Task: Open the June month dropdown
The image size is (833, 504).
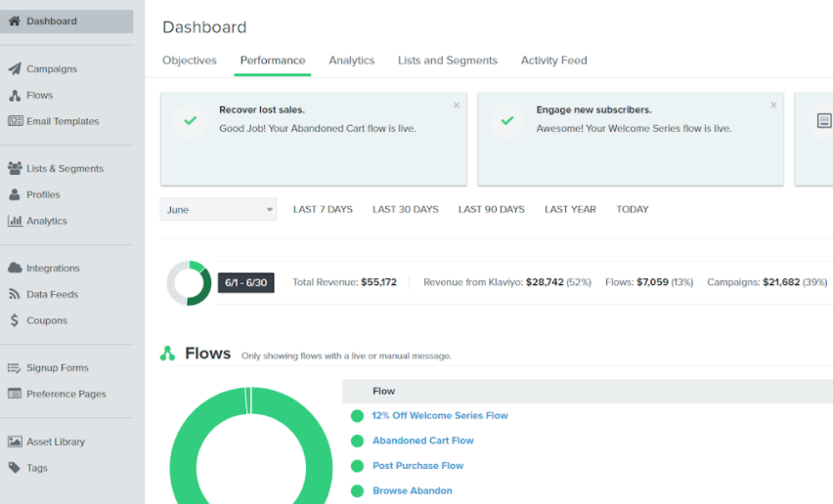Action: (218, 210)
